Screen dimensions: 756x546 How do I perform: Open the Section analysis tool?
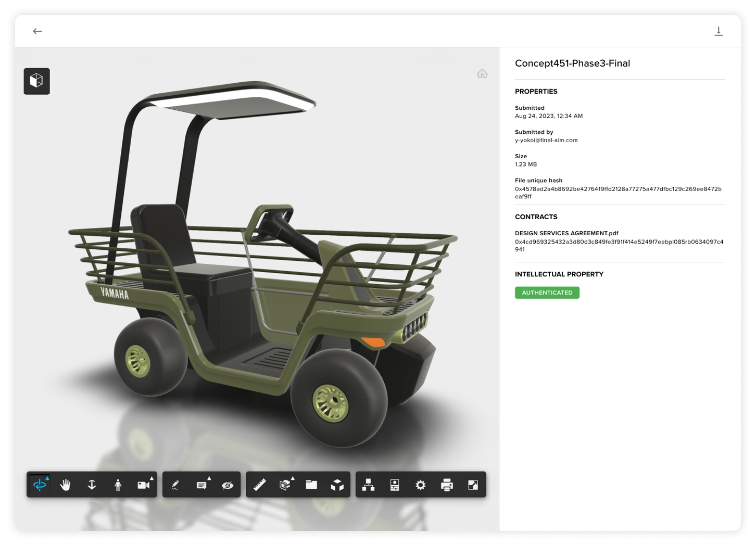tap(285, 485)
